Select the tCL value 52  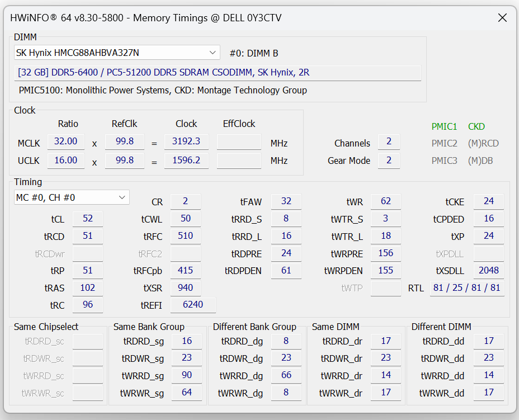pyautogui.click(x=88, y=219)
